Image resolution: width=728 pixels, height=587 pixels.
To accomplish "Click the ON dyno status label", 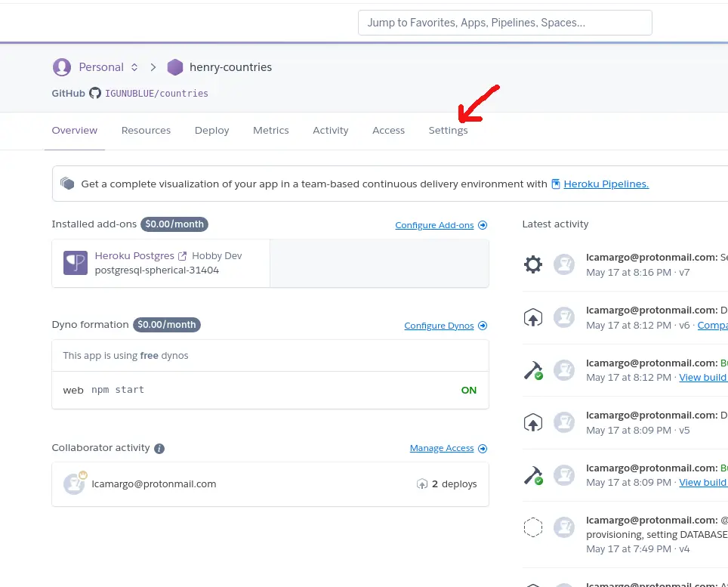I will pyautogui.click(x=469, y=390).
